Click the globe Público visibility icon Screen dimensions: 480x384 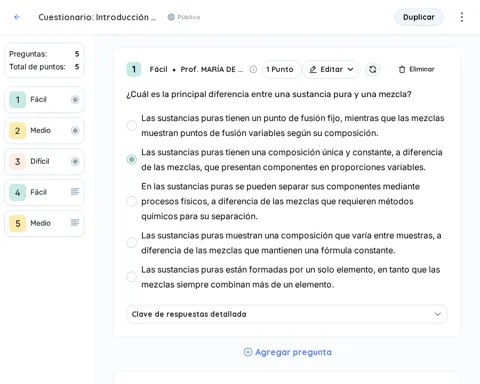(171, 17)
